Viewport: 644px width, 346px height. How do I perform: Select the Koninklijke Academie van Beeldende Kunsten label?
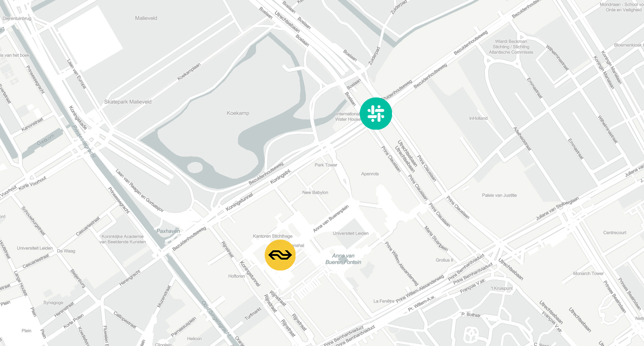pyautogui.click(x=124, y=239)
